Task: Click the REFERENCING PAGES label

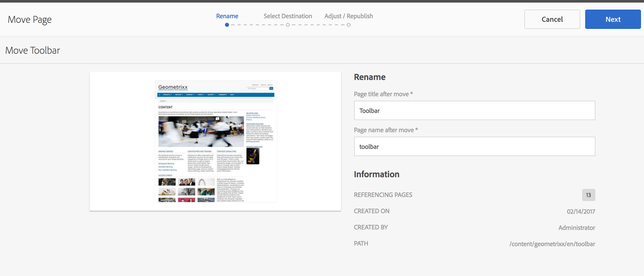Action: click(383, 195)
